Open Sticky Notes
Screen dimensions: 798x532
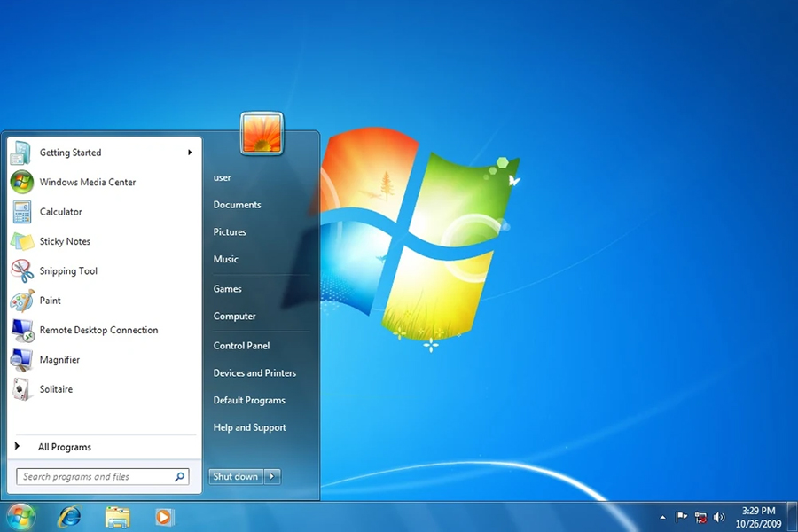[65, 241]
